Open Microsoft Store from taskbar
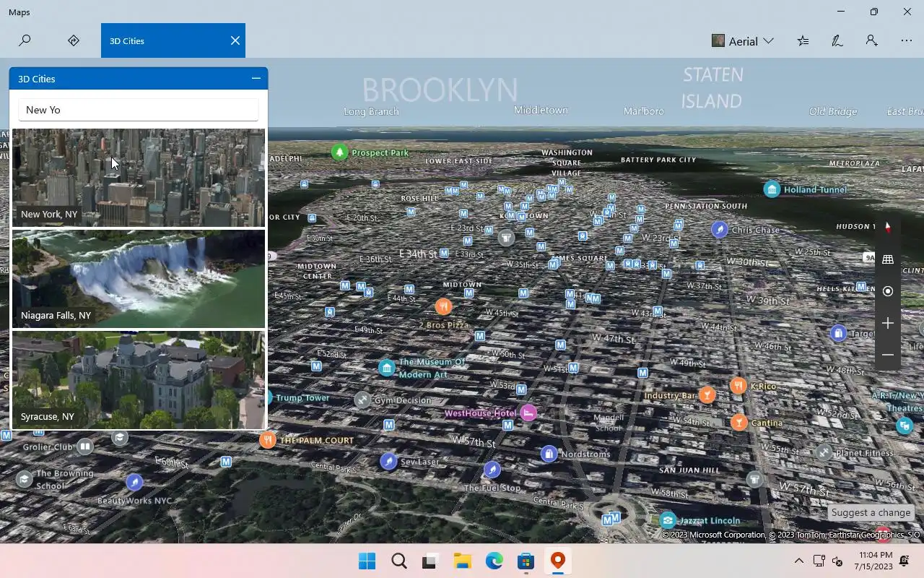 526,561
